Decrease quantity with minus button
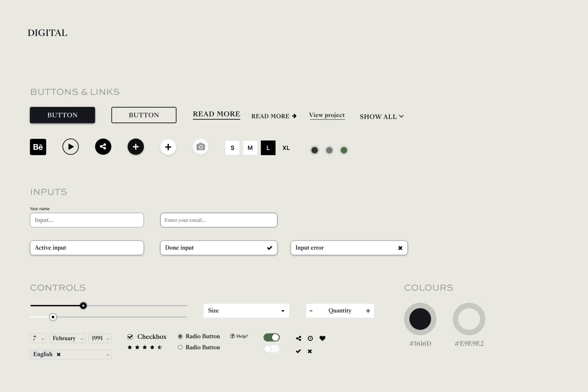Screen dimensions: 588x392 pos(311,311)
